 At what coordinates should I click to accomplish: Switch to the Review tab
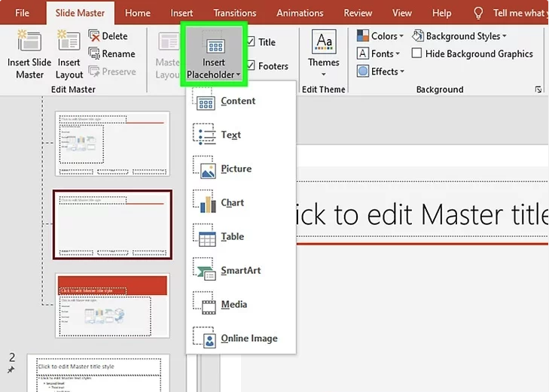[x=358, y=13]
